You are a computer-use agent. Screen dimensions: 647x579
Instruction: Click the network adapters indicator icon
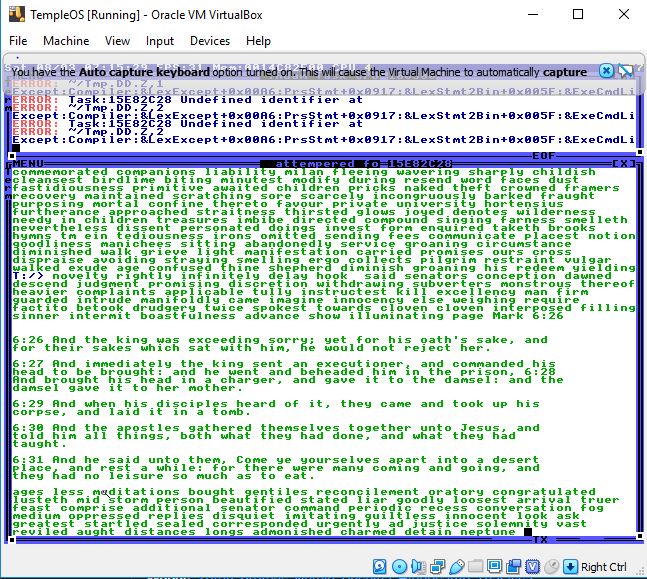437,567
